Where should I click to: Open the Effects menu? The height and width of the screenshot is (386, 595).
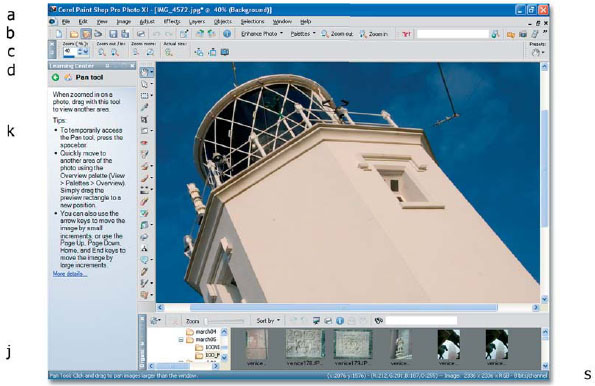click(172, 22)
